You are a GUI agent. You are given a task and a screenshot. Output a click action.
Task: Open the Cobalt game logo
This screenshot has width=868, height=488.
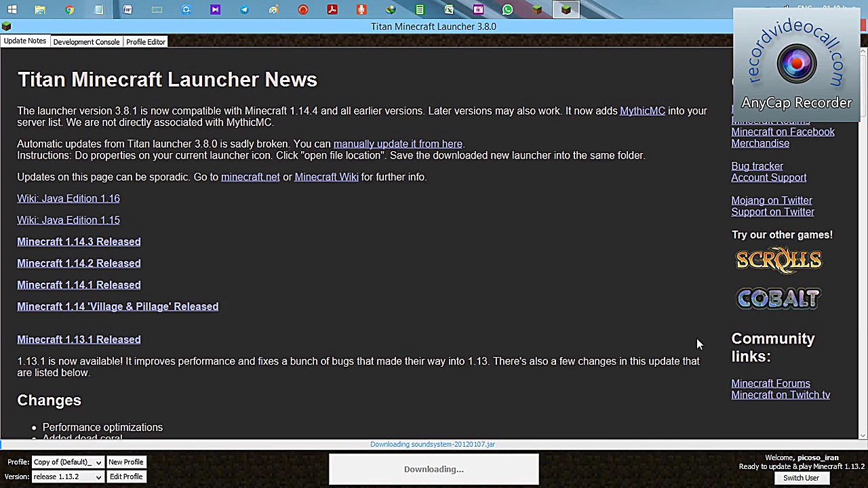(778, 299)
